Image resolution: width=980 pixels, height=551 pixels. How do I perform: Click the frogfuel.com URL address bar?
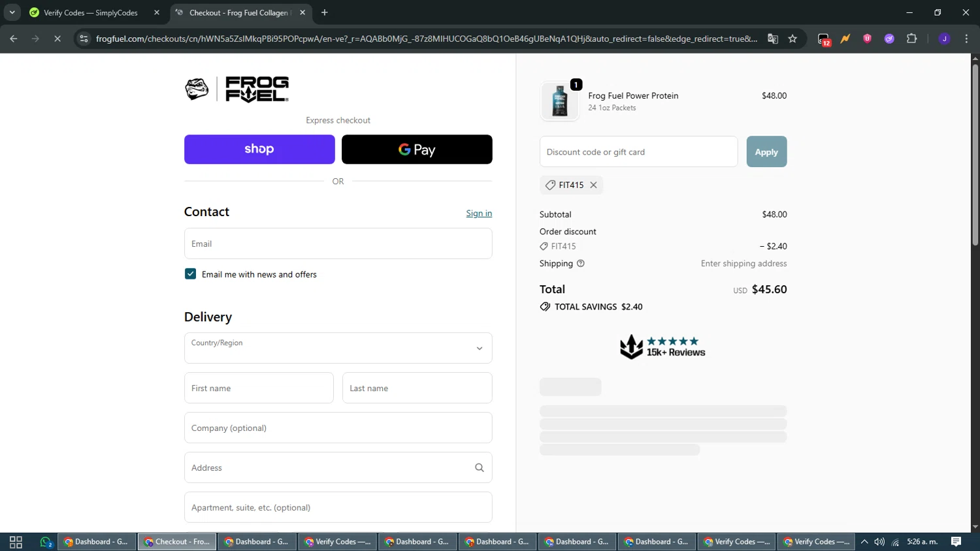pos(427,39)
